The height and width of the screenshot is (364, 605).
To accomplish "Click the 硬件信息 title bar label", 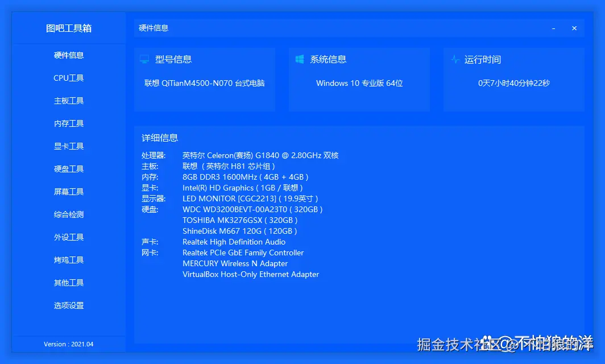I will pos(154,28).
